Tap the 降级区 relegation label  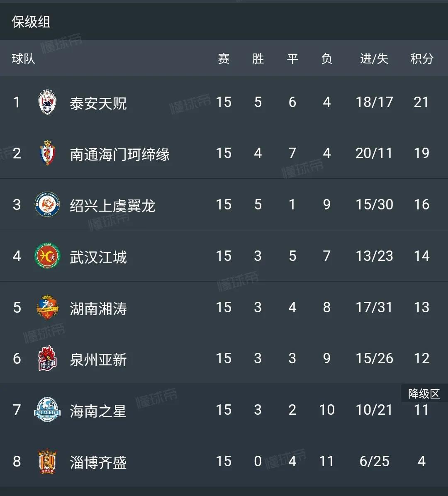click(424, 394)
